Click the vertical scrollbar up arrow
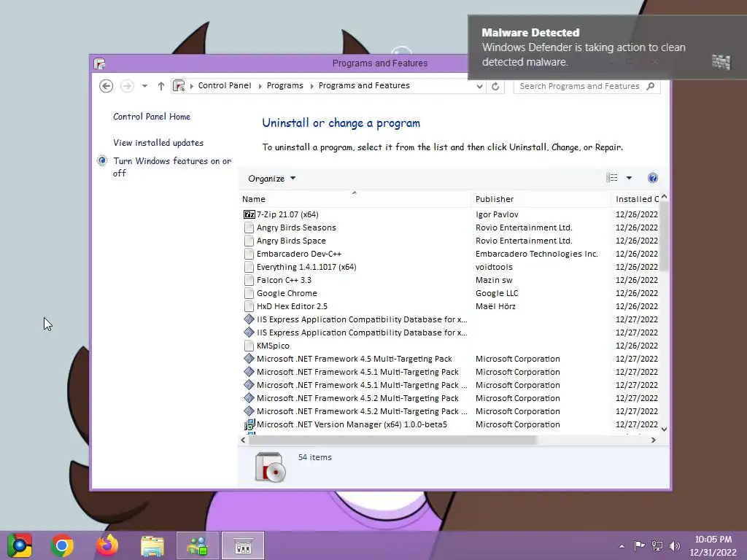747x560 pixels. (664, 197)
